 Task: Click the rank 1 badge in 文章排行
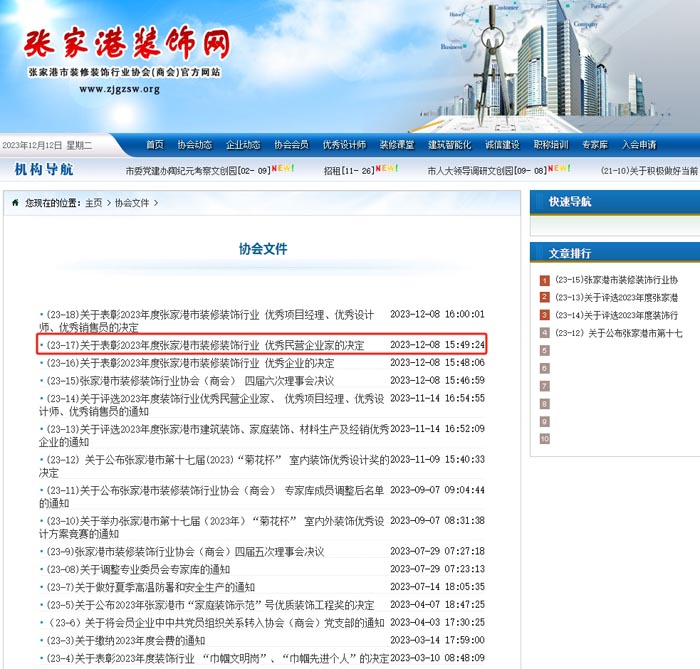coord(545,280)
